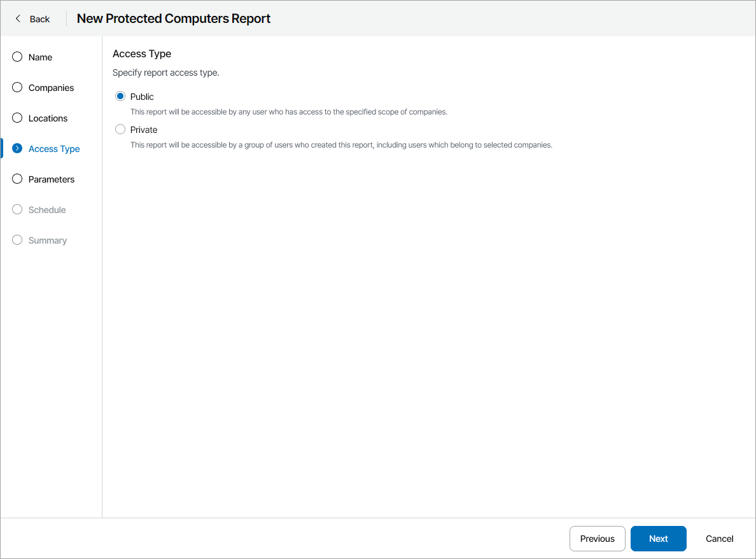Viewport: 756px width, 559px height.
Task: Click the Back arrow icon
Action: coord(18,19)
